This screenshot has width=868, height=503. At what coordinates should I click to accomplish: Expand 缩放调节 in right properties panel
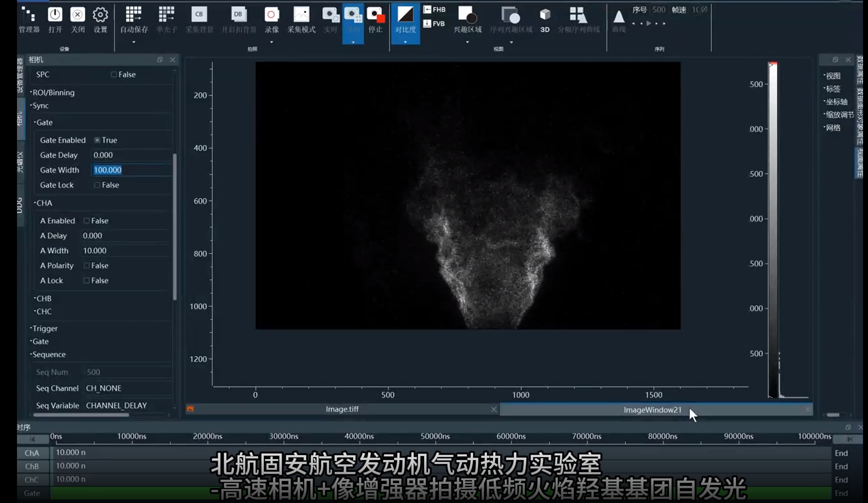pyautogui.click(x=839, y=115)
